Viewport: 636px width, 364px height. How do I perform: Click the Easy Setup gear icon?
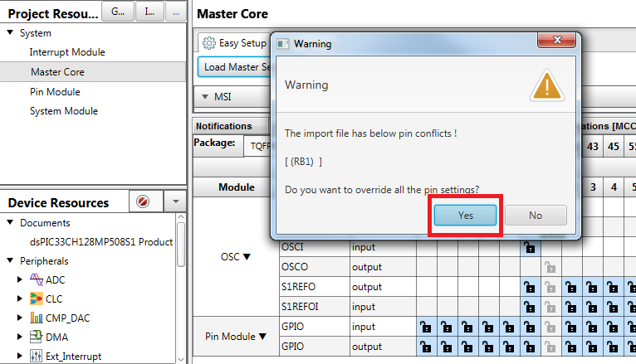[209, 43]
